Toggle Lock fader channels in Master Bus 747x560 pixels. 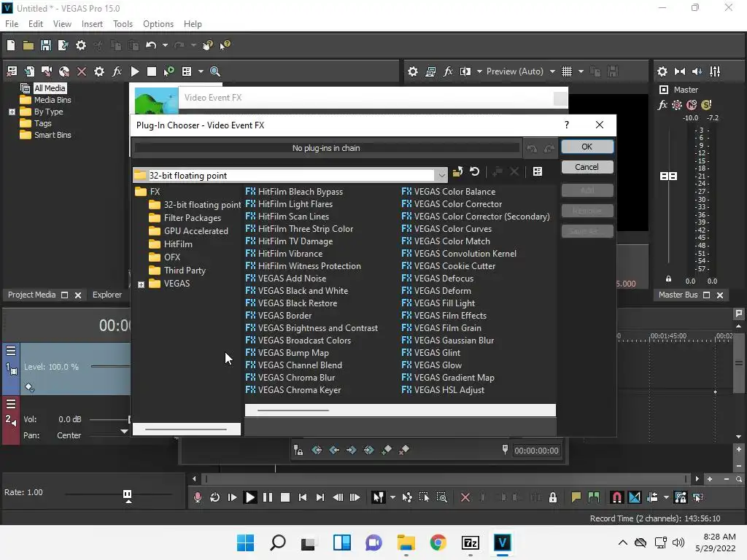[668, 279]
